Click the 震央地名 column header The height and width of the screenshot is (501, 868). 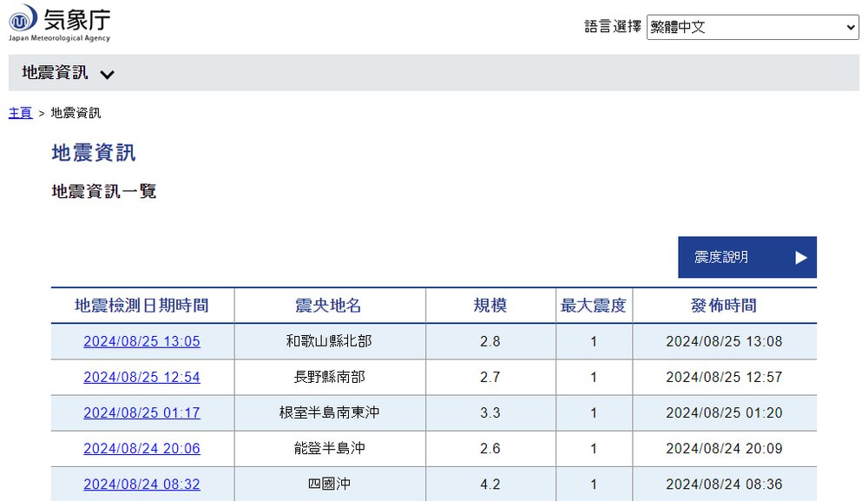pyautogui.click(x=329, y=306)
